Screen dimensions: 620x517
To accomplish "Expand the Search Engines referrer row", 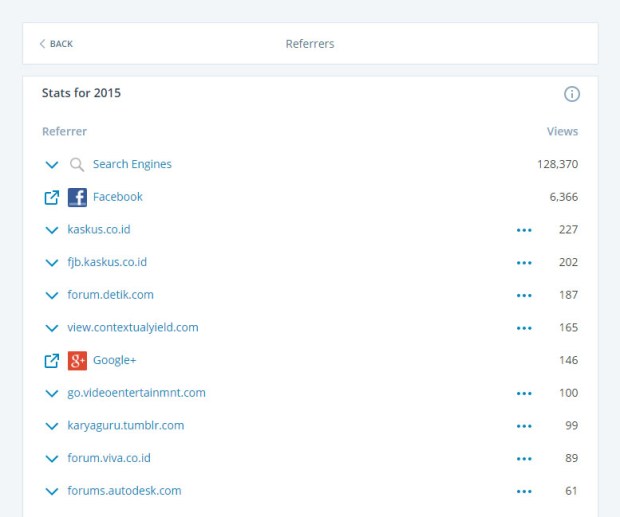I will tap(52, 165).
